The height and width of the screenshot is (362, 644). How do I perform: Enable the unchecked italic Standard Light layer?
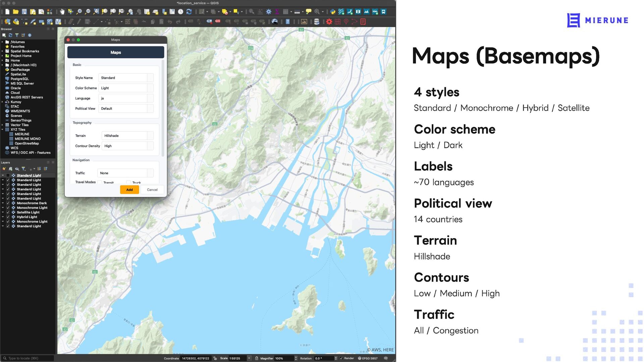pyautogui.click(x=8, y=175)
